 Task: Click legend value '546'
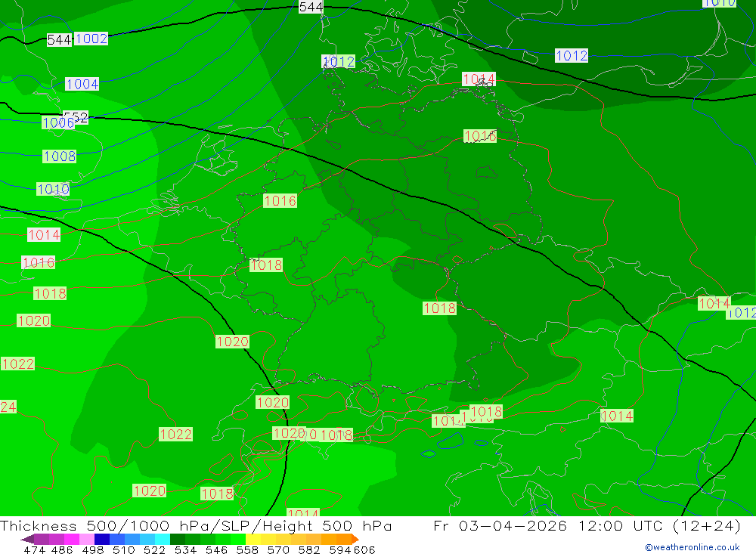pos(216,549)
